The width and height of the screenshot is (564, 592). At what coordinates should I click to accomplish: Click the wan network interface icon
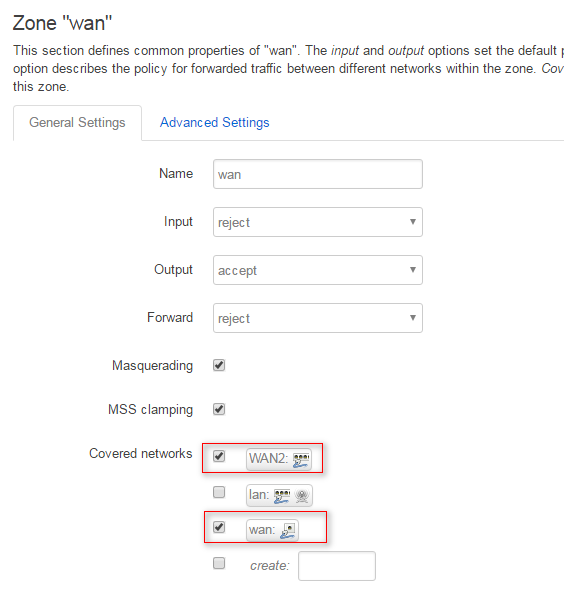[288, 531]
